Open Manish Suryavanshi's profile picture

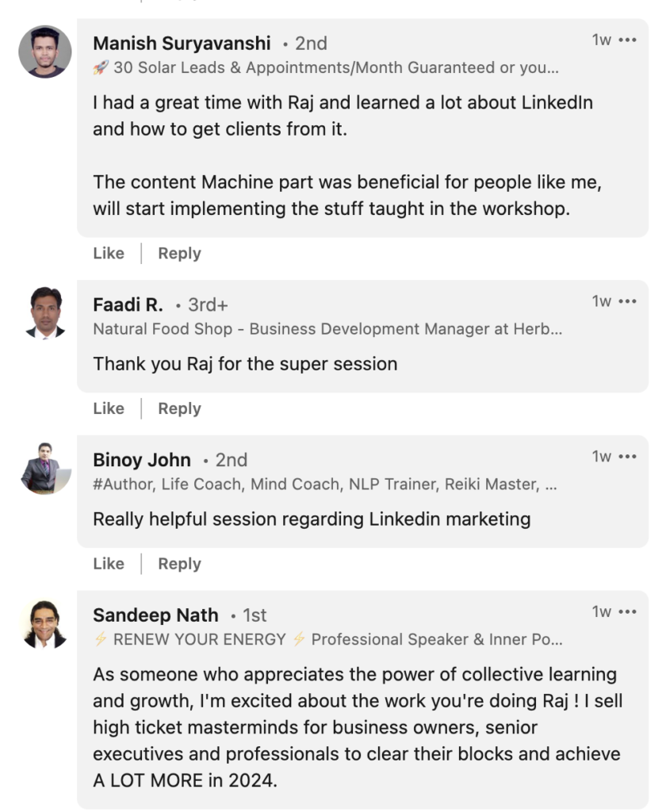45,52
